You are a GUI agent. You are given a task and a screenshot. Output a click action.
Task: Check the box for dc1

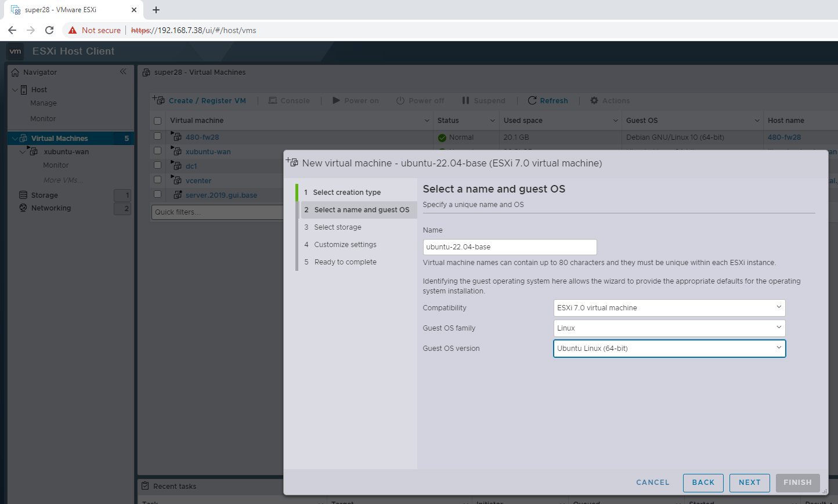(157, 165)
